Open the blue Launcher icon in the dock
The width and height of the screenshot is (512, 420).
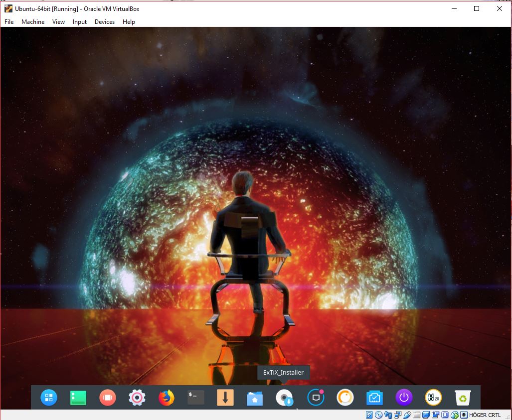tap(49, 398)
